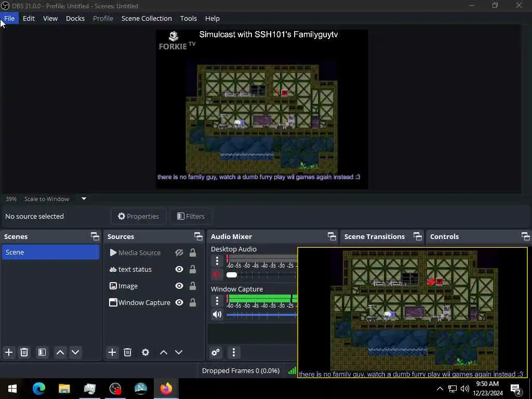The image size is (532, 399).
Task: Move source up
Action: (x=164, y=352)
